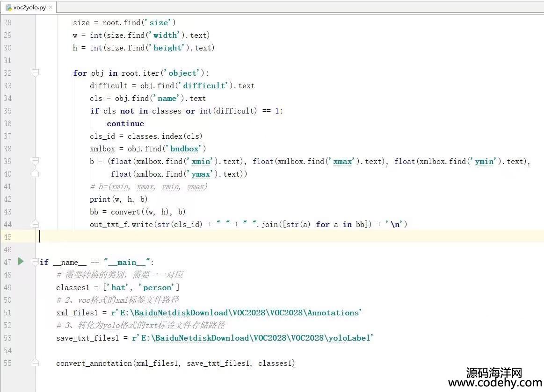Click the 'xmin' string on line 39

201,161
